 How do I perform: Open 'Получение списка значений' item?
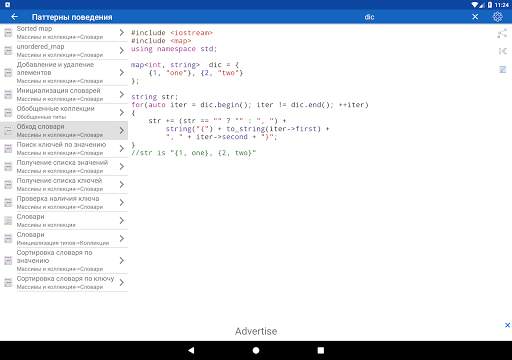coord(64,167)
